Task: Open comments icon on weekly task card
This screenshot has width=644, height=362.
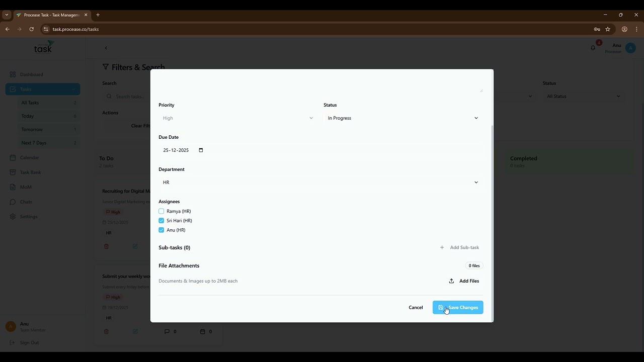Action: (x=167, y=331)
